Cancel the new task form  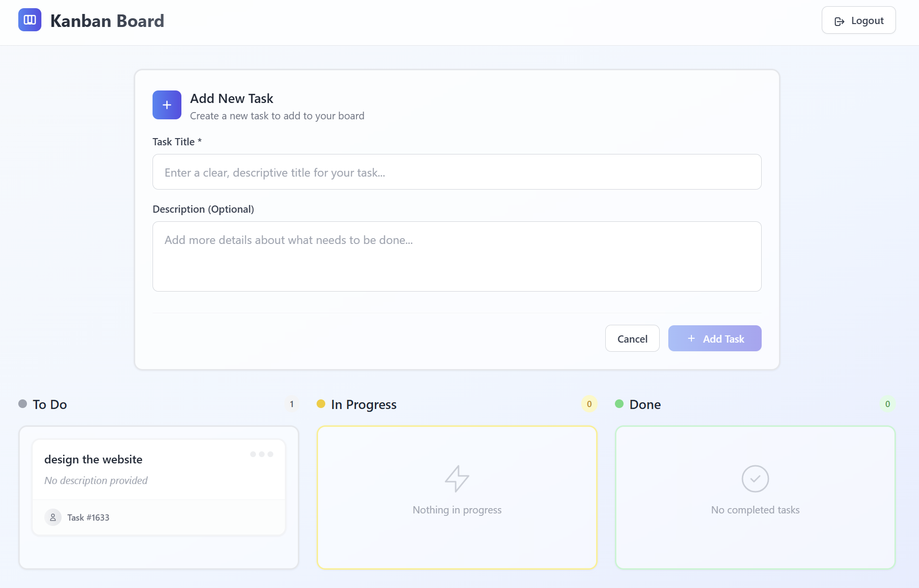tap(632, 339)
